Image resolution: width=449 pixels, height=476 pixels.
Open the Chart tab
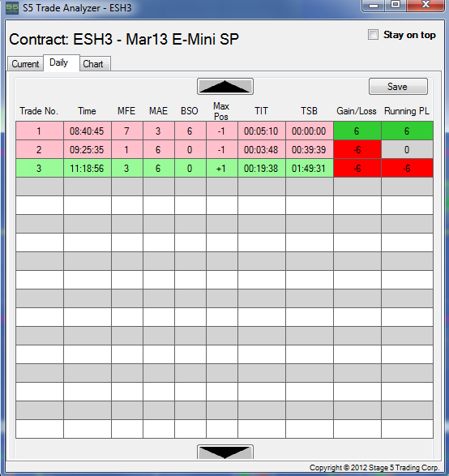point(95,64)
